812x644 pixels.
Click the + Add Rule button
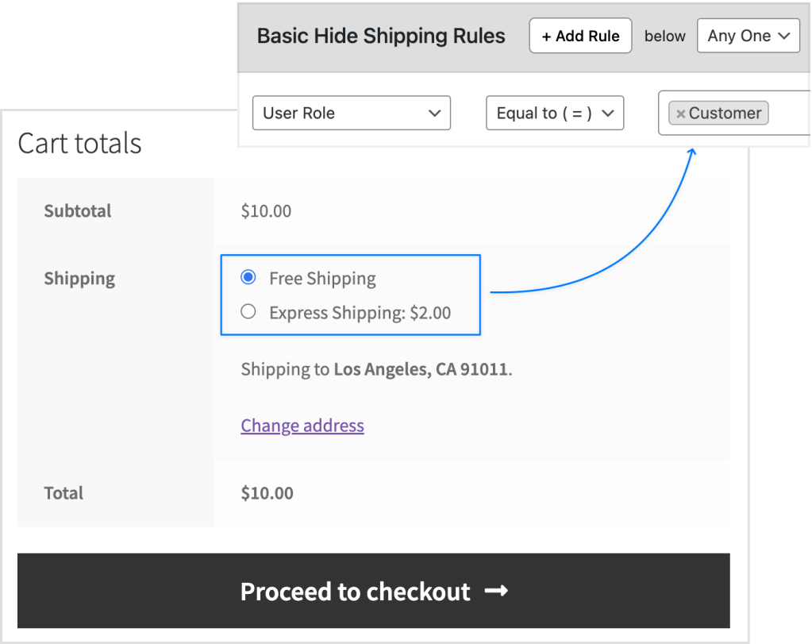580,36
